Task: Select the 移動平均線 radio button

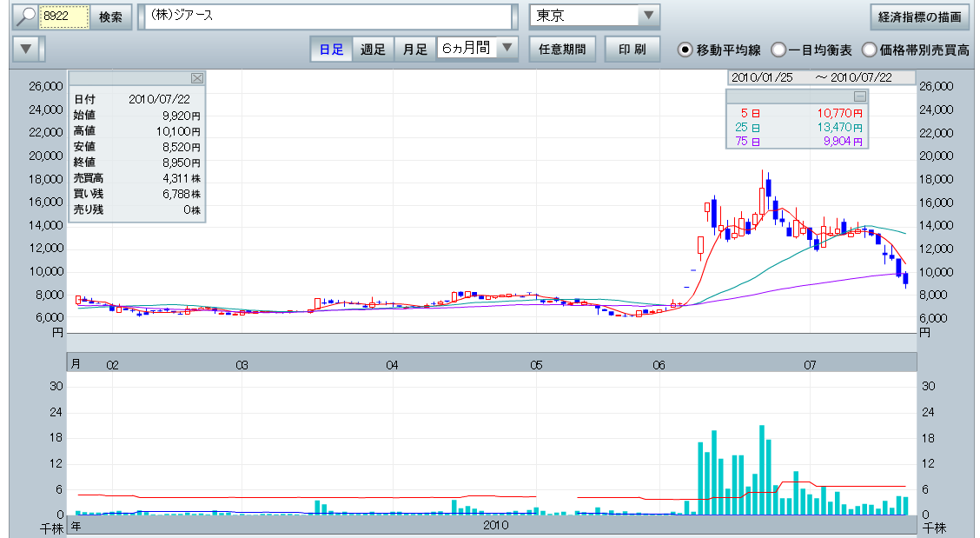Action: click(685, 50)
